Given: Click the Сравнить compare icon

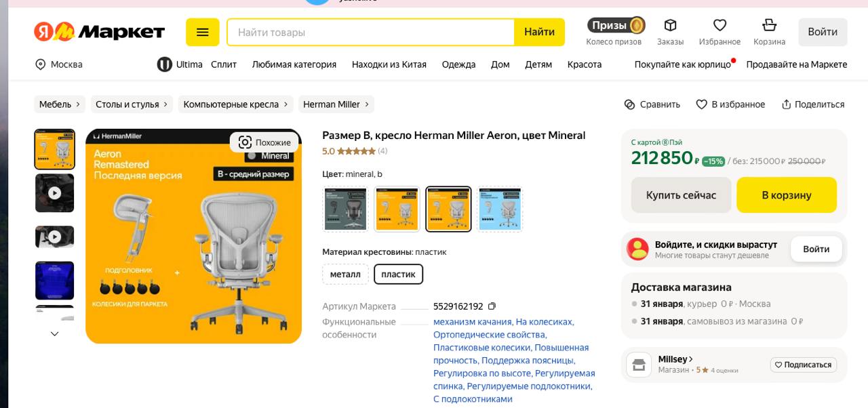Looking at the screenshot, I should coord(630,104).
